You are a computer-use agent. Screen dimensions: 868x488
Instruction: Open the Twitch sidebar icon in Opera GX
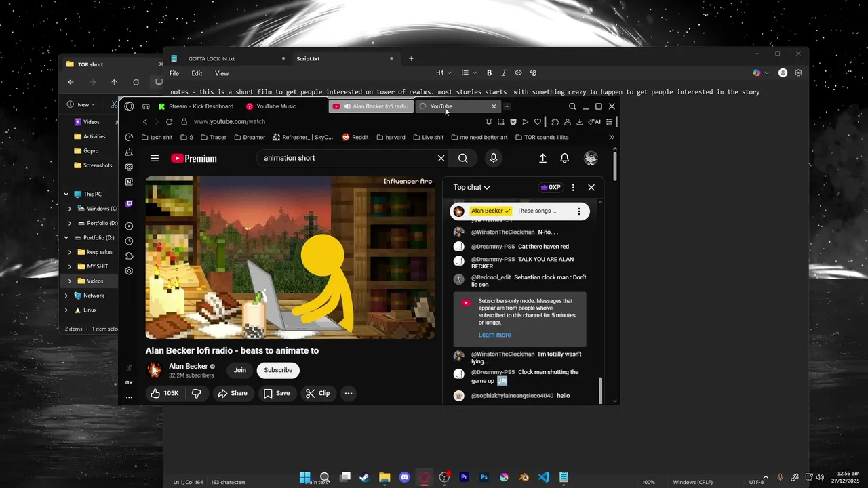pyautogui.click(x=129, y=203)
